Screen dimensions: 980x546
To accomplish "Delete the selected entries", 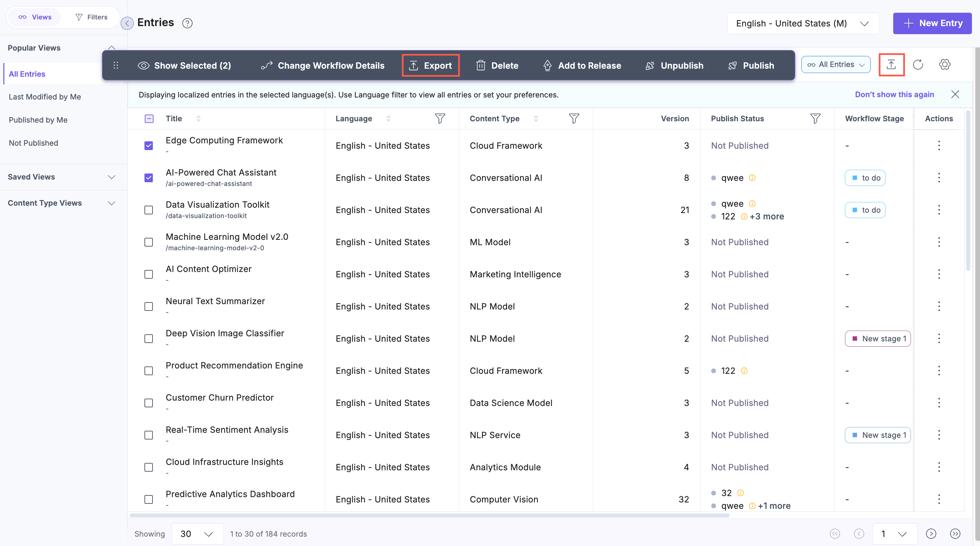I will coord(497,65).
